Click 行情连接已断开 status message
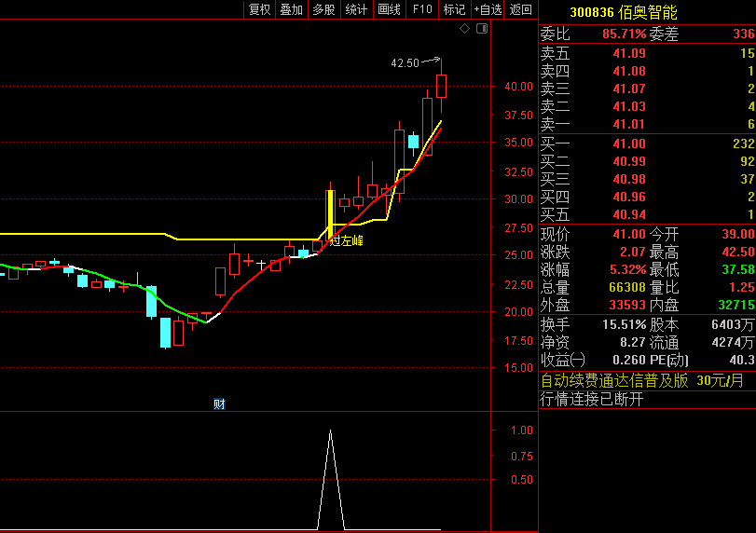Image resolution: width=756 pixels, height=533 pixels. click(592, 400)
